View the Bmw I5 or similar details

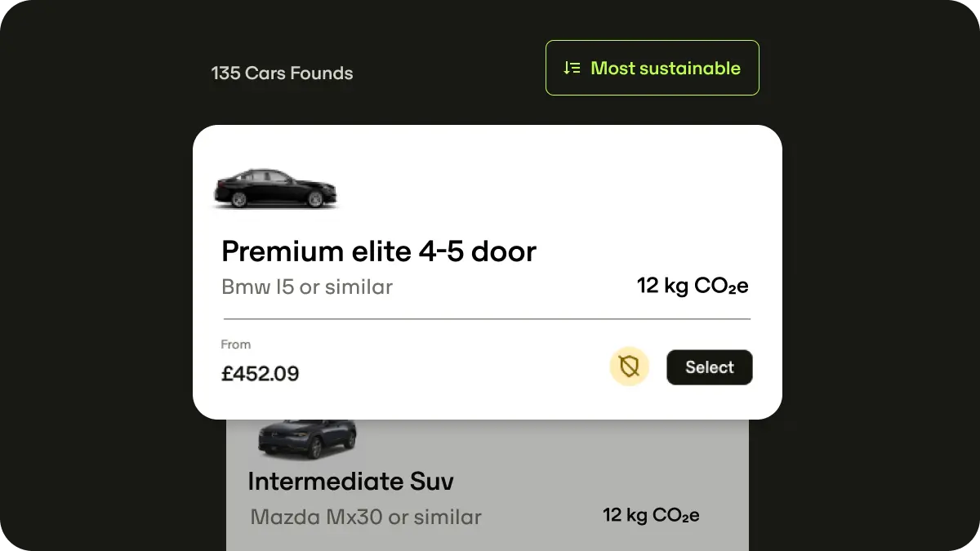coord(306,287)
